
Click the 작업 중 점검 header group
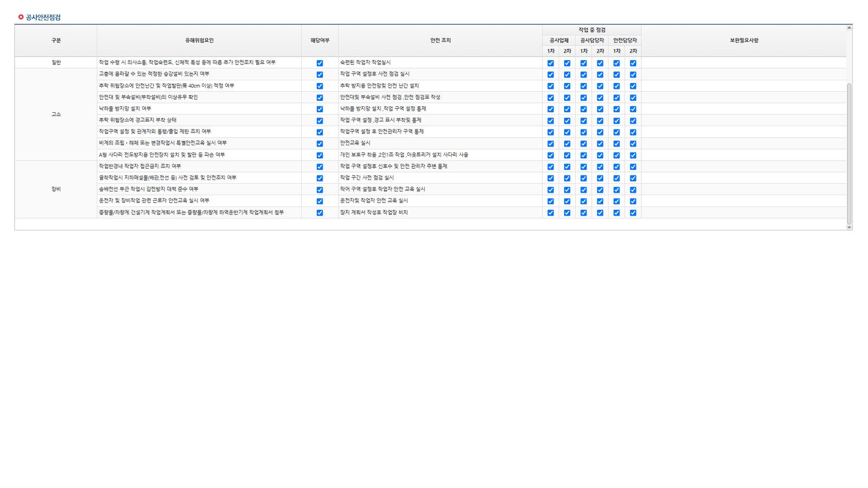coord(592,30)
